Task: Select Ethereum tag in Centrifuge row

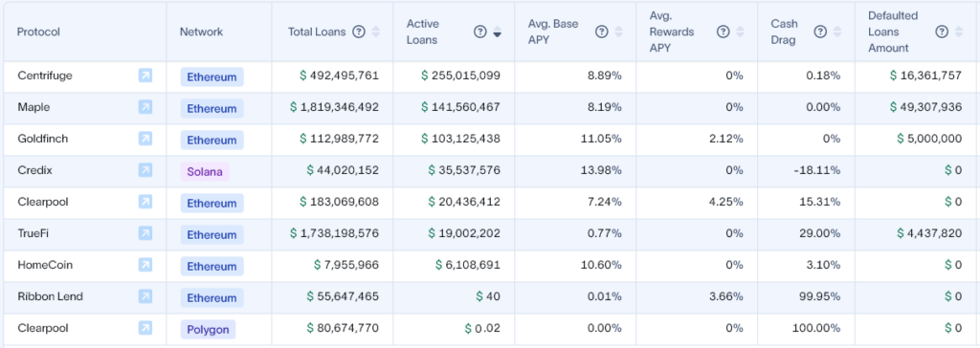Action: [x=212, y=76]
